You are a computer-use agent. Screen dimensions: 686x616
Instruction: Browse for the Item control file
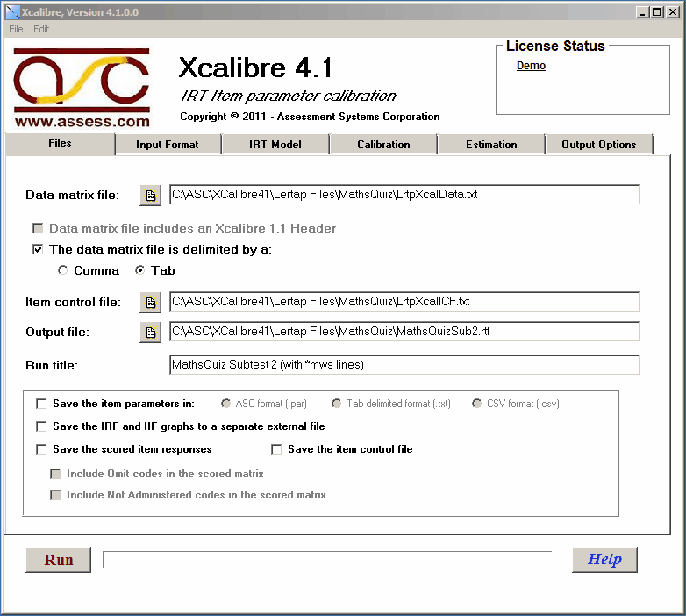(x=151, y=303)
